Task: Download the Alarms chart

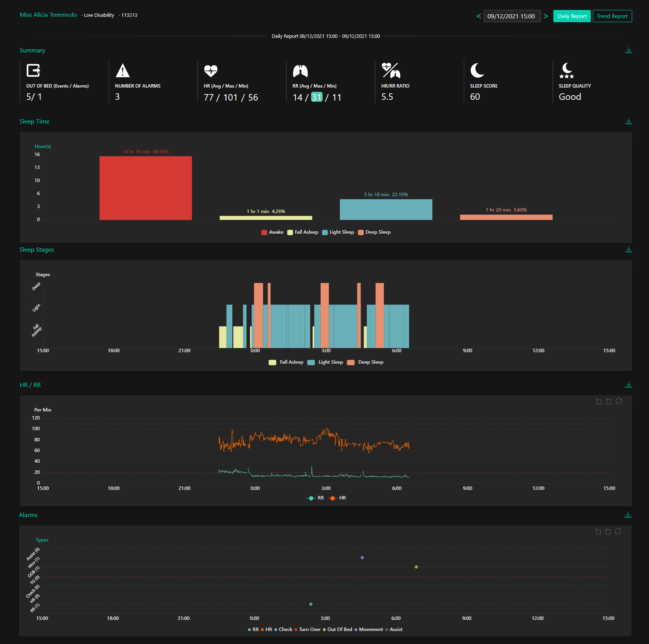Action: 628,515
